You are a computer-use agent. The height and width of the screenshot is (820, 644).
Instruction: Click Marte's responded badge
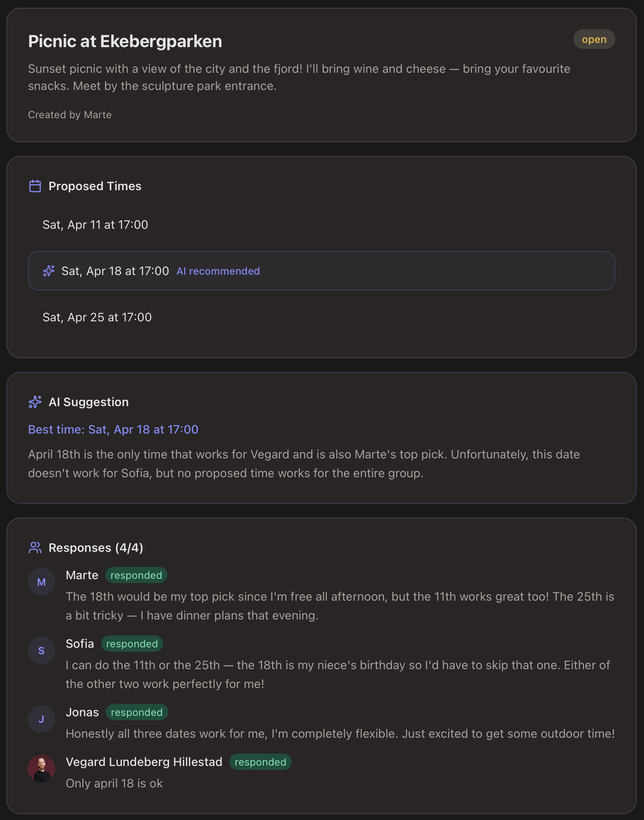point(136,575)
